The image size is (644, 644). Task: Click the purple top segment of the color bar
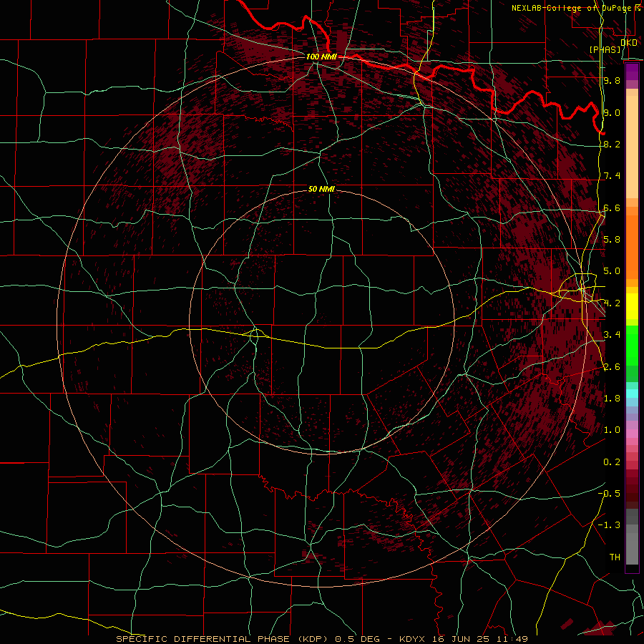point(632,72)
